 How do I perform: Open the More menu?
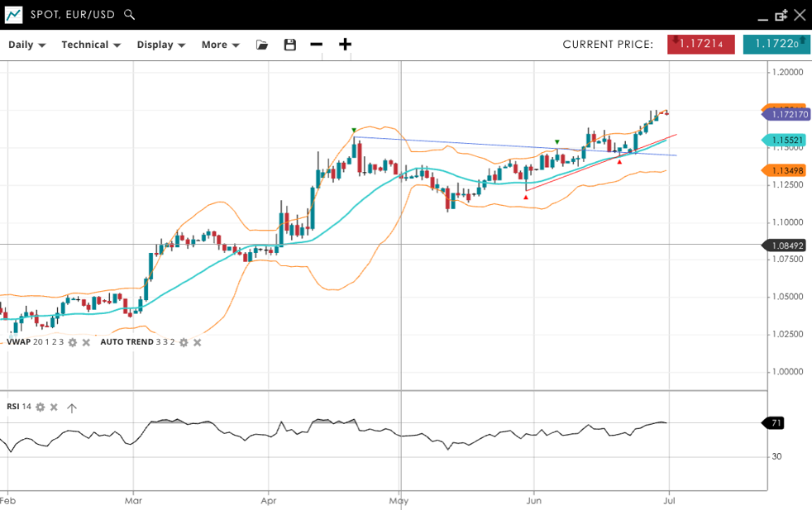[x=220, y=45]
